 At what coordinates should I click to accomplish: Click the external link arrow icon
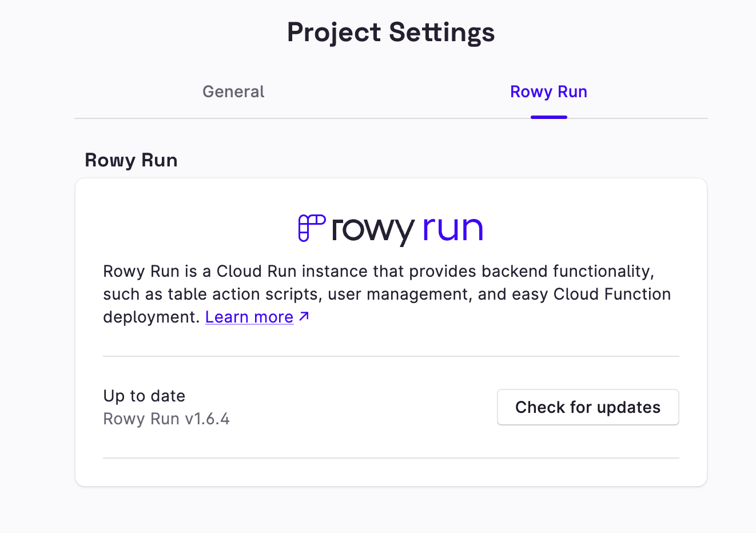click(304, 316)
